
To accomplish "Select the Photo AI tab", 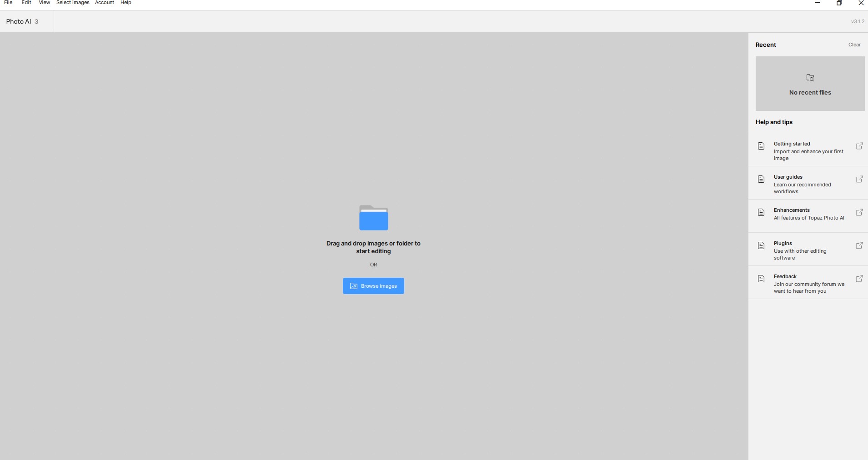I will (x=23, y=22).
